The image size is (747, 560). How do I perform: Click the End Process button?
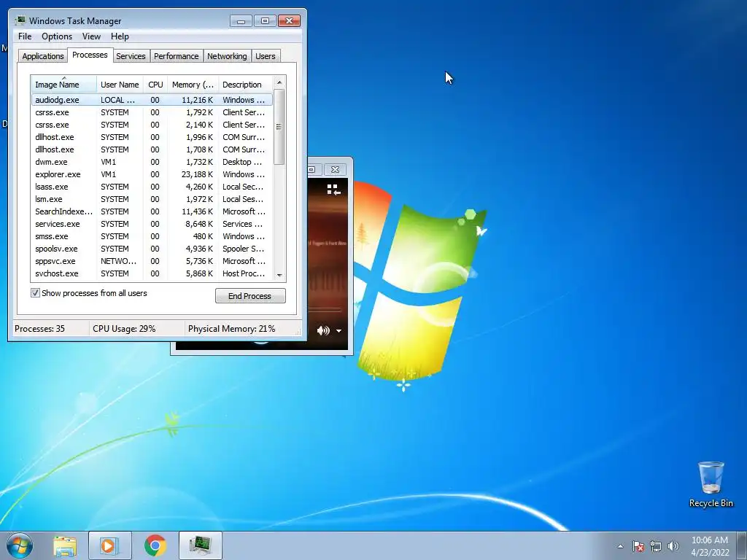[250, 296]
